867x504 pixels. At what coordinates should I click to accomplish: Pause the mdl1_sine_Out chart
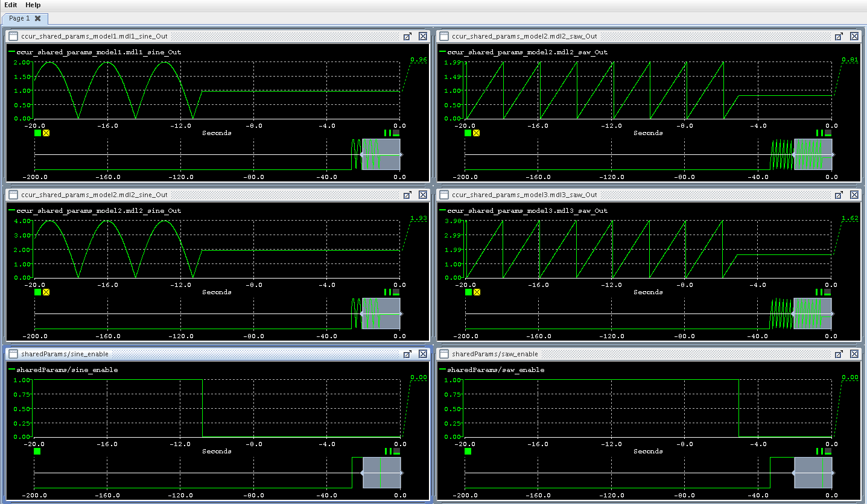387,133
